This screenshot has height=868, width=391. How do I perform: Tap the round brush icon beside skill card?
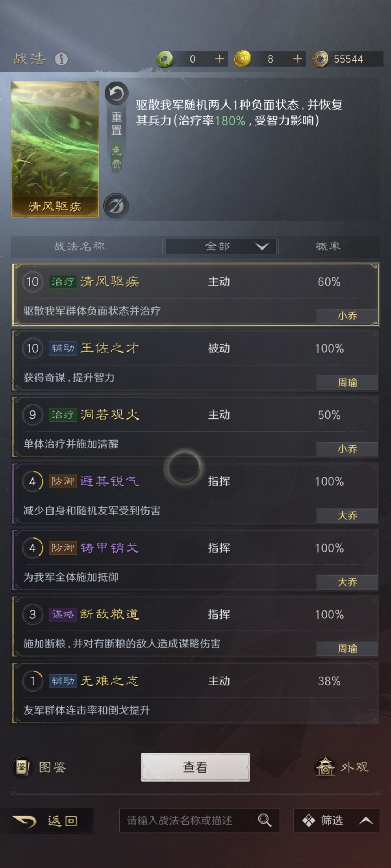116,206
